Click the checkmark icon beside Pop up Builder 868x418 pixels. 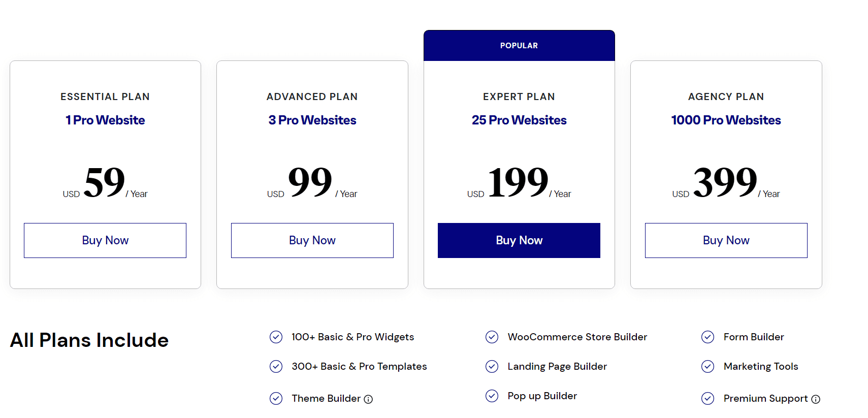pyautogui.click(x=492, y=396)
